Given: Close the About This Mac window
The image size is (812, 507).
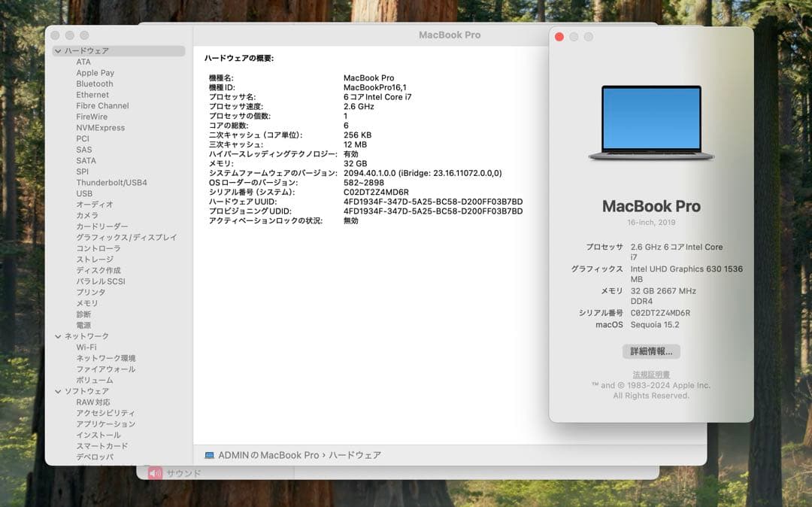Looking at the screenshot, I should point(559,37).
